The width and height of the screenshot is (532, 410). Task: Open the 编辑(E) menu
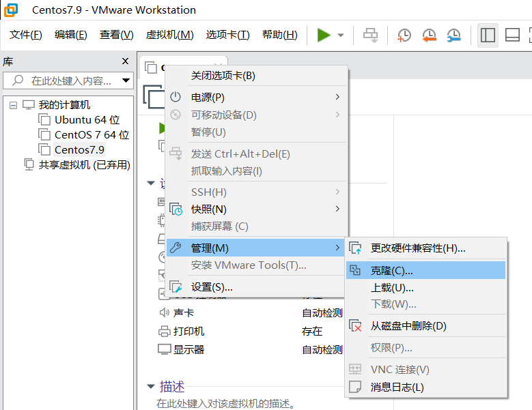[71, 35]
